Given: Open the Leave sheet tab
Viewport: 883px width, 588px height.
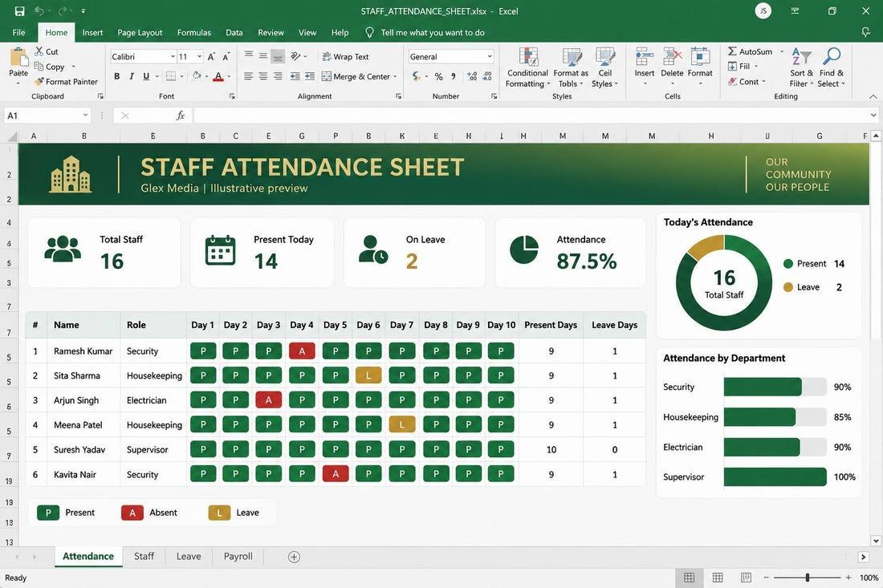Looking at the screenshot, I should (189, 556).
